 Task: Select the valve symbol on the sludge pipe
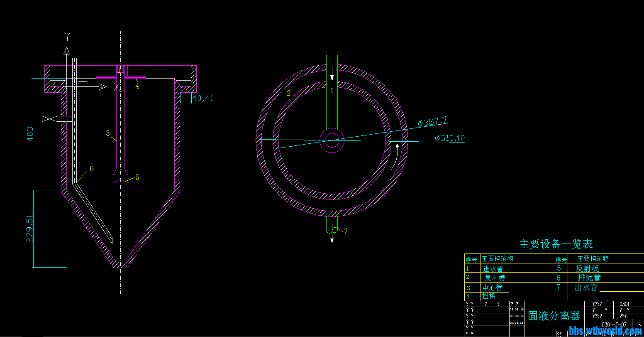(49, 119)
